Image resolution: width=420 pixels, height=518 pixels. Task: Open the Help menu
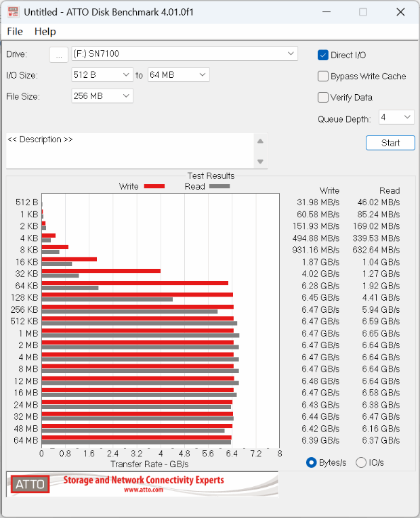pyautogui.click(x=45, y=31)
